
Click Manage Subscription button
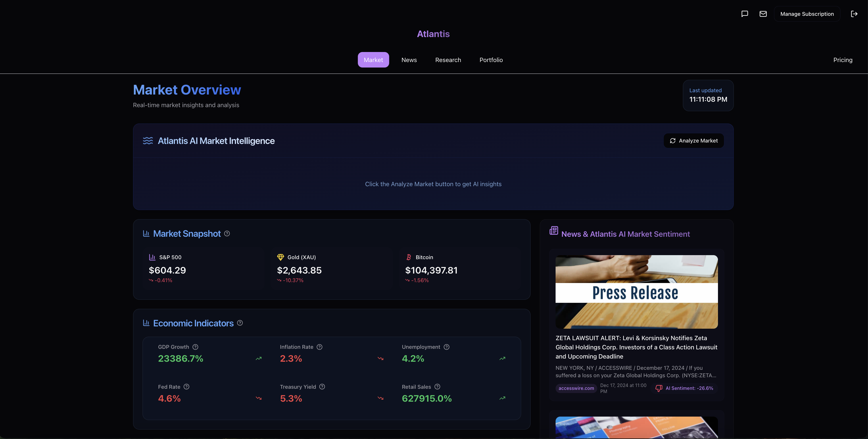(807, 14)
